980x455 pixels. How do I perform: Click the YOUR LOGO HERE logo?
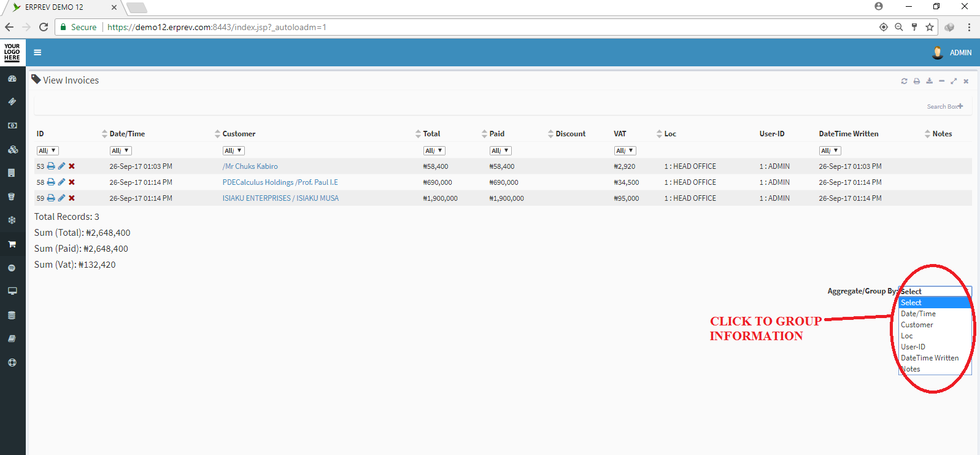pos(12,52)
